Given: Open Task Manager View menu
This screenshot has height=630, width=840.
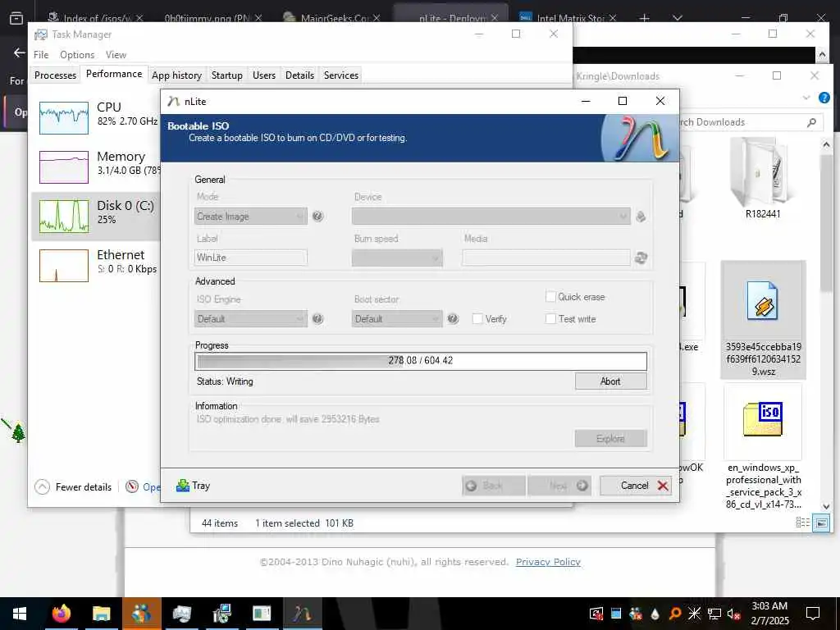Looking at the screenshot, I should click(x=116, y=55).
